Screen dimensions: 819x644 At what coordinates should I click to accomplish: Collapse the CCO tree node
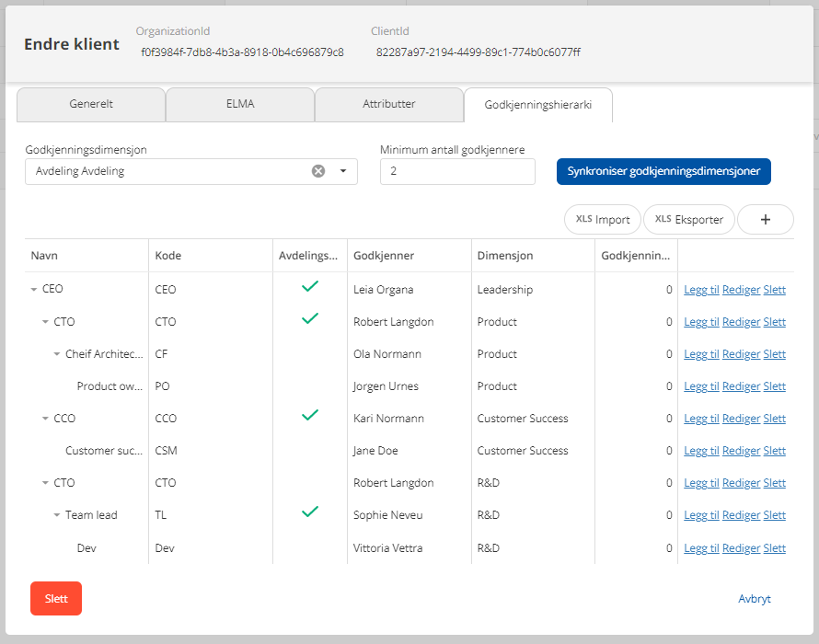[46, 419]
